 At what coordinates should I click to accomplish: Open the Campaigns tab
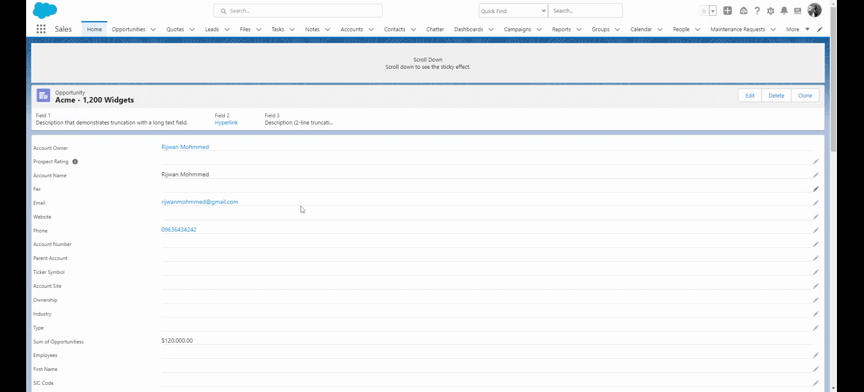coord(517,29)
